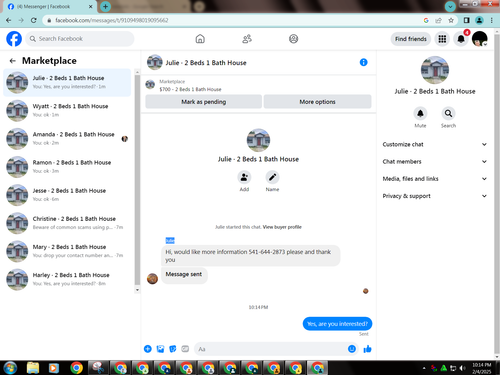
Task: Click More options button
Action: pos(317,102)
